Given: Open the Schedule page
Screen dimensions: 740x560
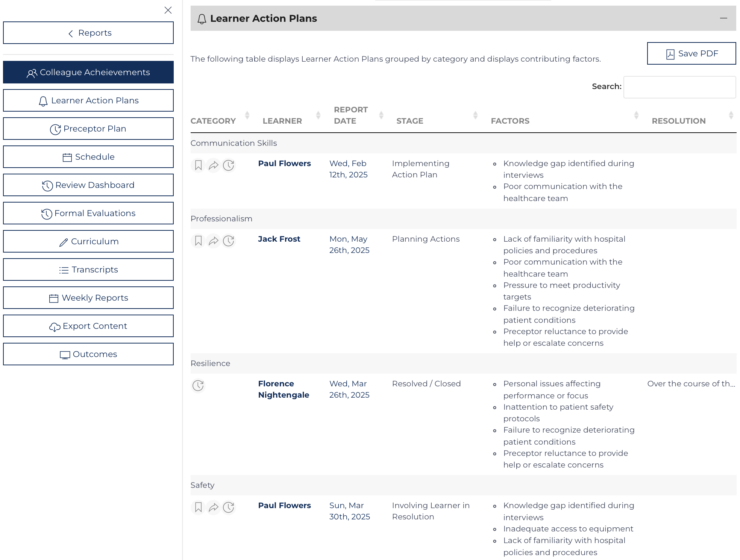Looking at the screenshot, I should coord(88,157).
